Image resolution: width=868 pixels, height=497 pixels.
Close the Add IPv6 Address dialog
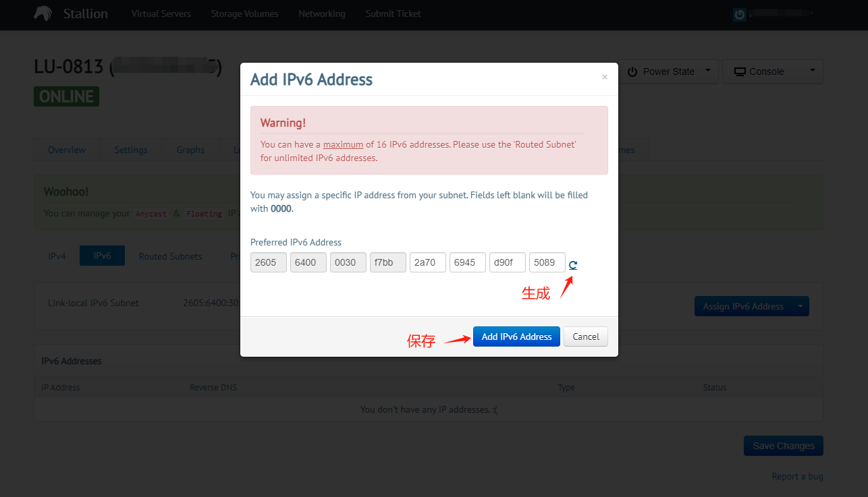coord(605,78)
